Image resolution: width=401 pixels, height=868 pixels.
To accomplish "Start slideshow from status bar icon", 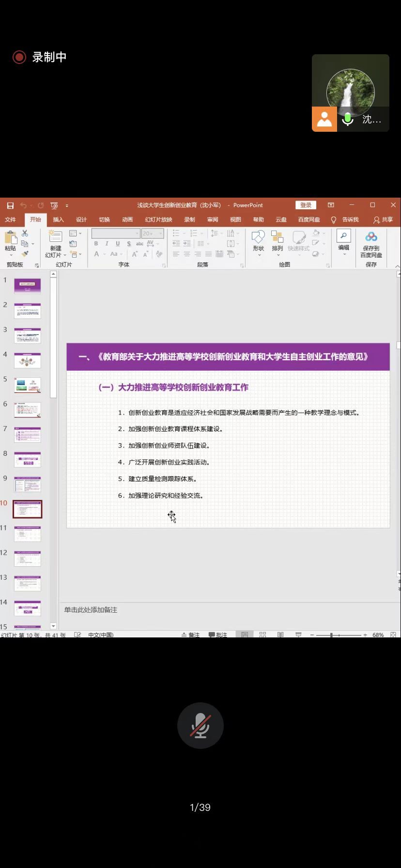I will [298, 634].
